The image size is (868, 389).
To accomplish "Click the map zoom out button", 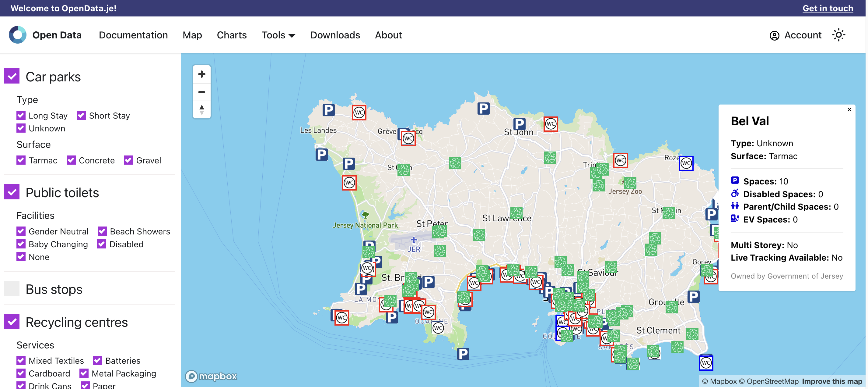I will pyautogui.click(x=201, y=92).
